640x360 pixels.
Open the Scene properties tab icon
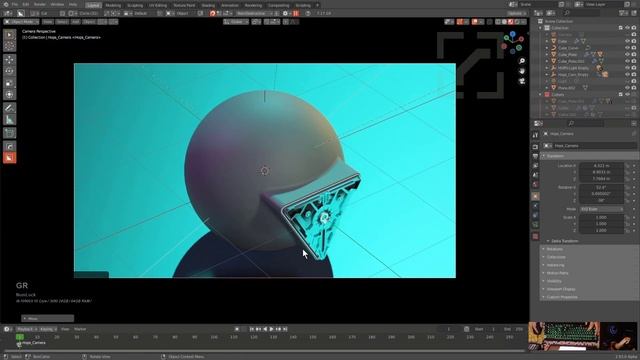click(536, 175)
